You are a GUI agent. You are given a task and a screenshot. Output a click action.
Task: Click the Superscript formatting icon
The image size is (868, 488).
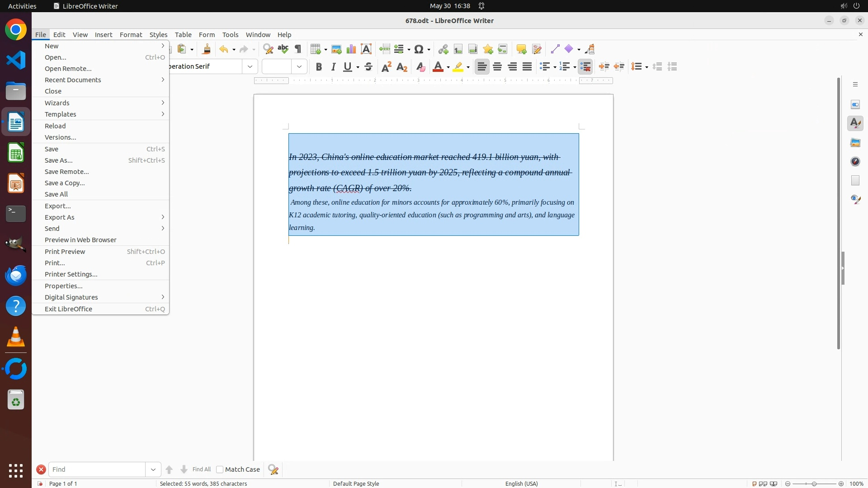click(x=387, y=67)
